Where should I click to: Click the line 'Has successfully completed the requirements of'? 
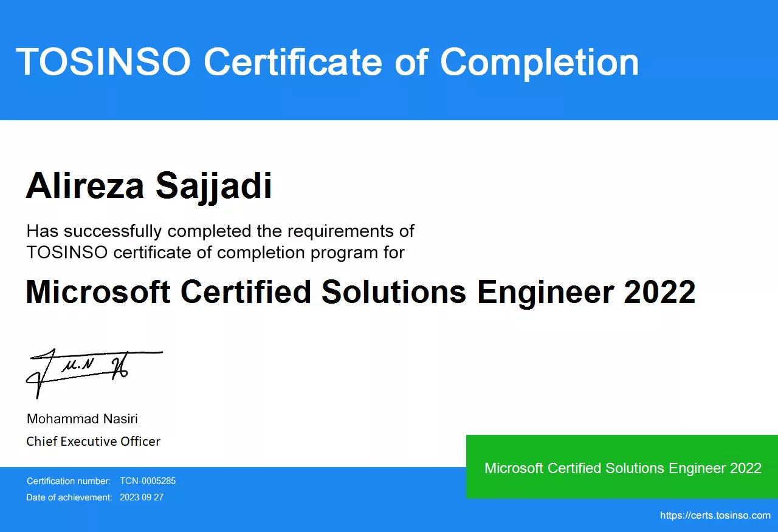point(221,231)
